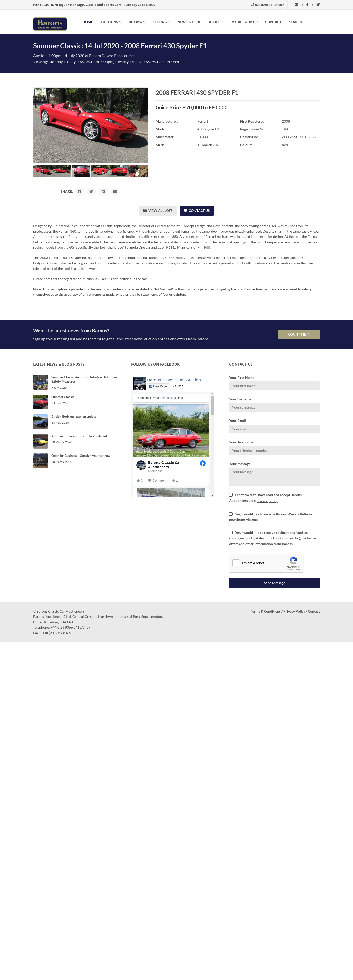Select last gallery thumbnail showing interior
Image resolution: width=353 pixels, height=980 pixels.
139,171
